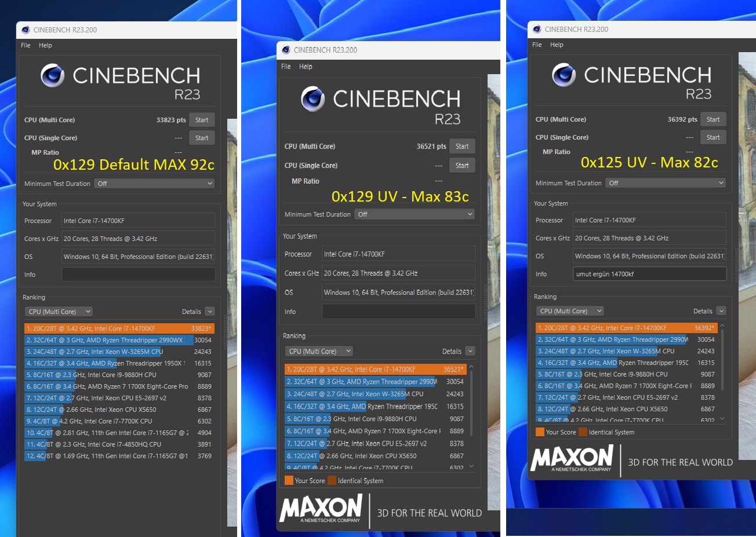The image size is (756, 537).
Task: Open File menu in middle window (36521 pts)
Action: pyautogui.click(x=286, y=67)
